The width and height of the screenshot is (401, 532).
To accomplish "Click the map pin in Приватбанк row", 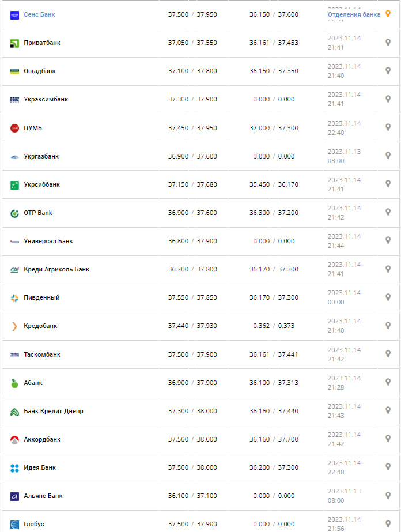I will [x=388, y=42].
